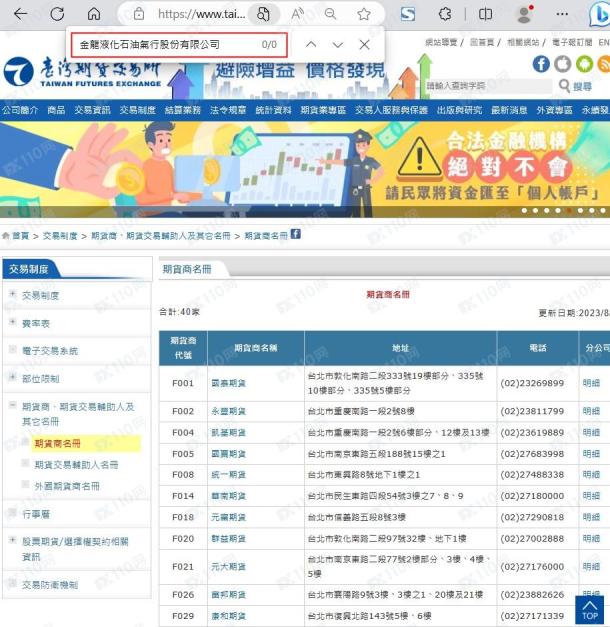
Task: Open the Apple app icon in header
Action: click(562, 64)
